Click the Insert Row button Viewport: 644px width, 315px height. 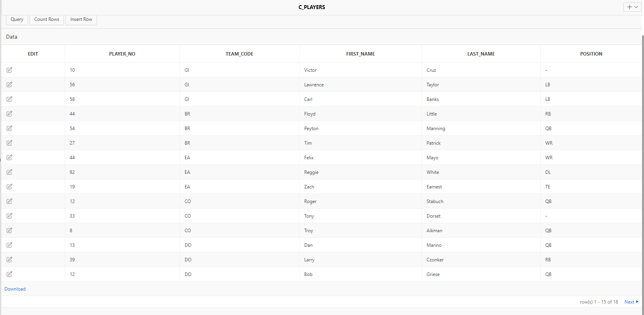coord(81,19)
